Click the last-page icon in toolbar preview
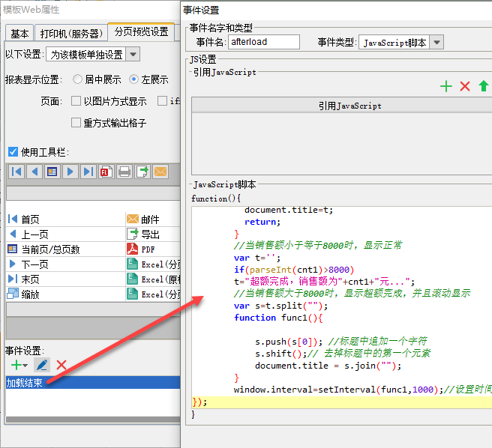 [x=88, y=172]
